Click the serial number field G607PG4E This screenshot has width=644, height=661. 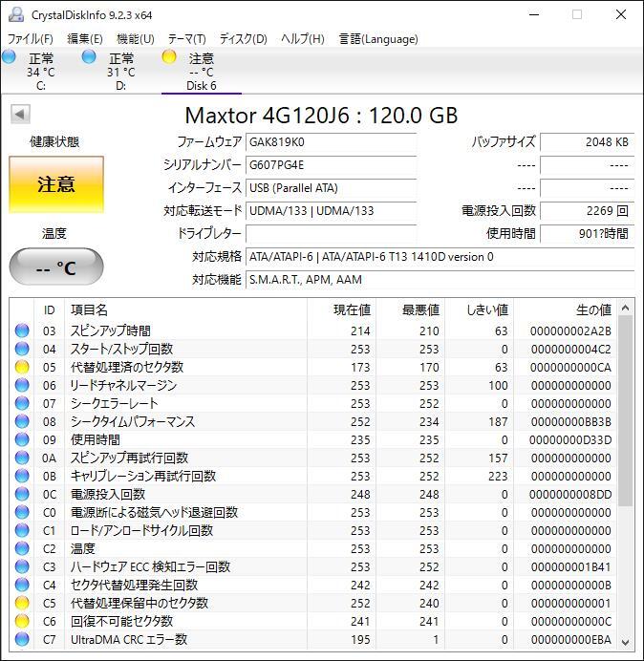pyautogui.click(x=331, y=165)
